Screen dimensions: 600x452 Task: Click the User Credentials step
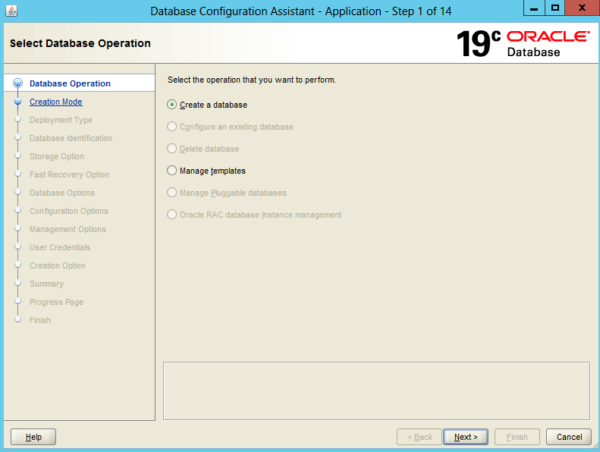(60, 247)
